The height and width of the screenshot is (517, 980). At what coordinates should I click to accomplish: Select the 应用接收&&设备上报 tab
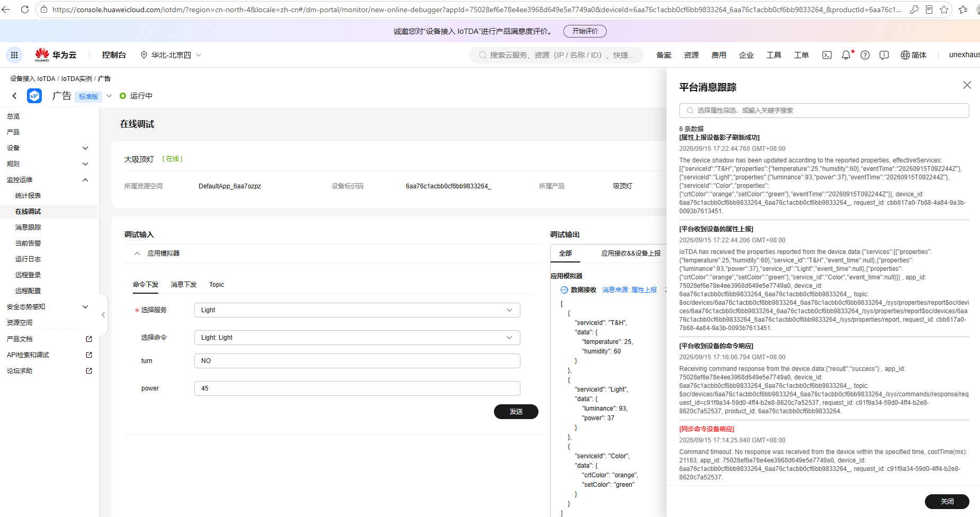tap(631, 253)
